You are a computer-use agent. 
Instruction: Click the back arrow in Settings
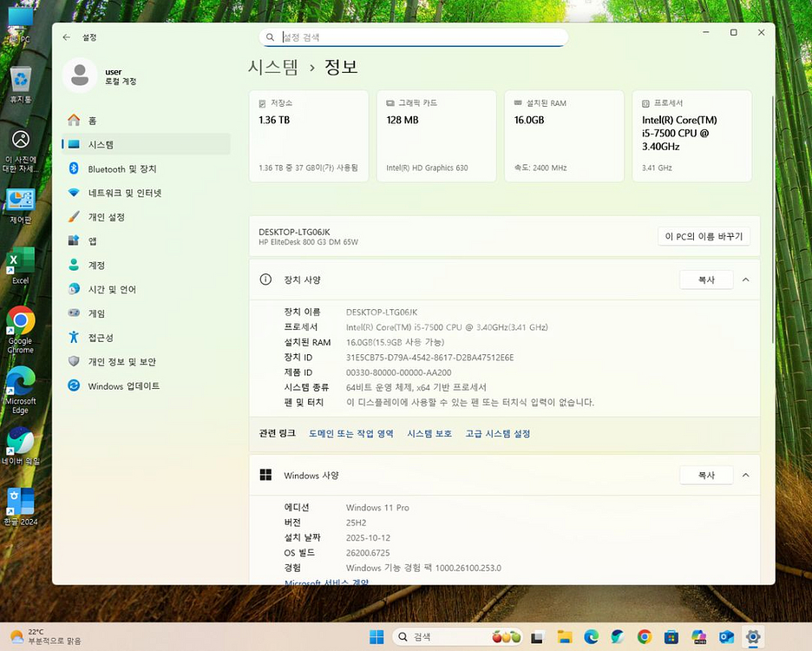point(67,37)
